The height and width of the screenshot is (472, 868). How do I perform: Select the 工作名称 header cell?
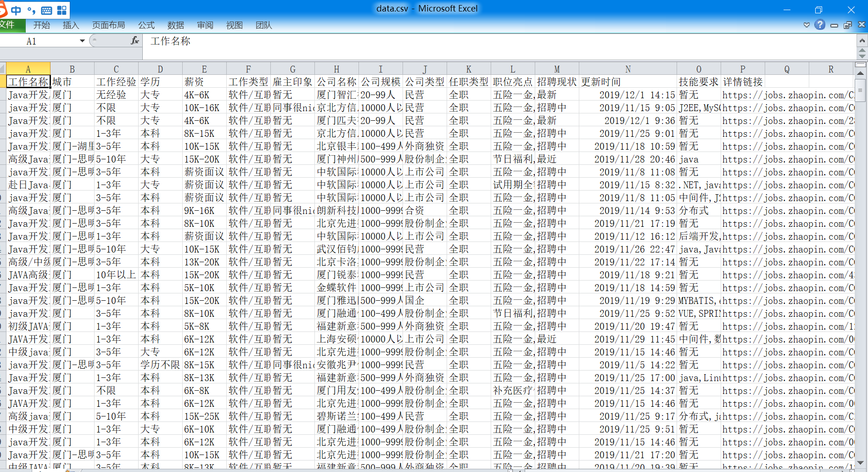[x=28, y=82]
